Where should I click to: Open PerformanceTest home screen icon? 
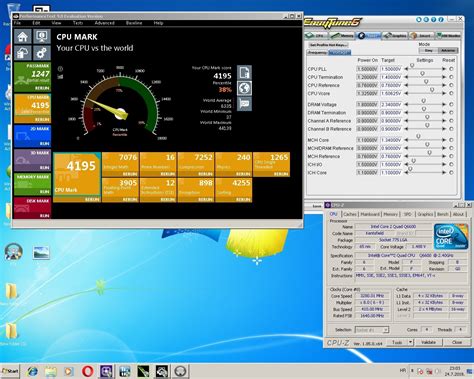click(23, 36)
